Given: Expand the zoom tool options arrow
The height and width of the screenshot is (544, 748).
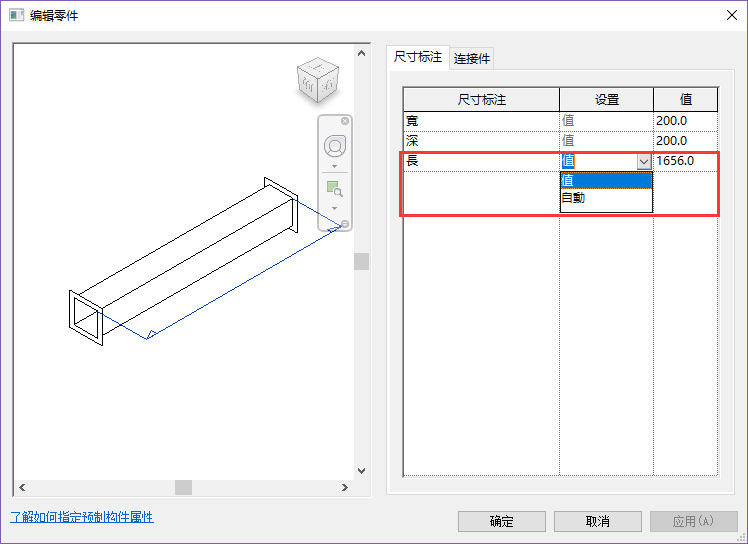Looking at the screenshot, I should tap(334, 209).
